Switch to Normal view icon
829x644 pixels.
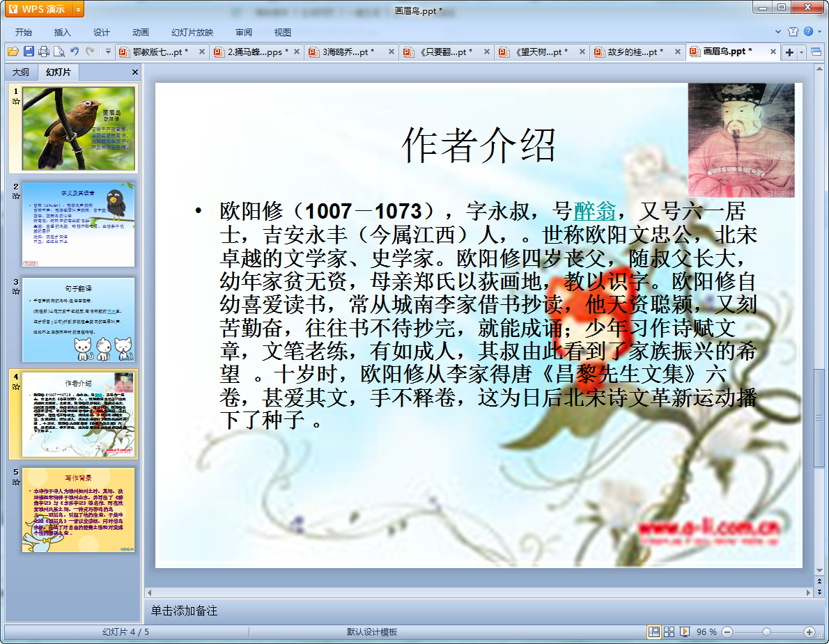tap(654, 632)
